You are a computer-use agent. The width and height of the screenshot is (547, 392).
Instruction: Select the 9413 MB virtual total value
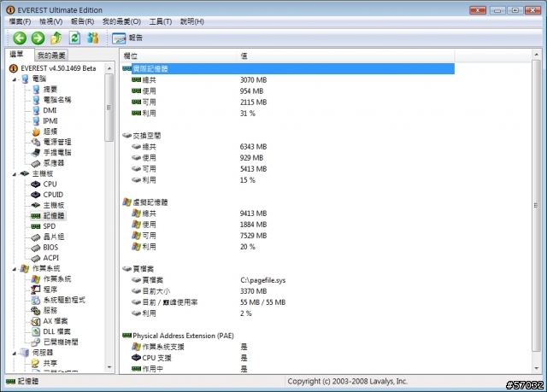click(x=253, y=214)
